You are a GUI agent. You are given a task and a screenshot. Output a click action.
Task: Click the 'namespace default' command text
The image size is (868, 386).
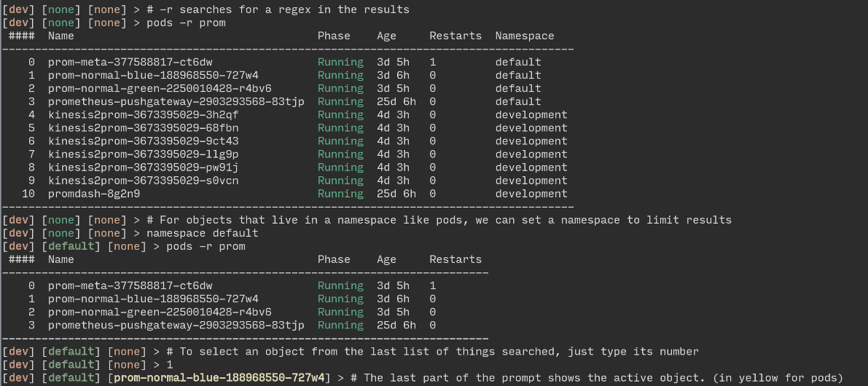click(203, 233)
